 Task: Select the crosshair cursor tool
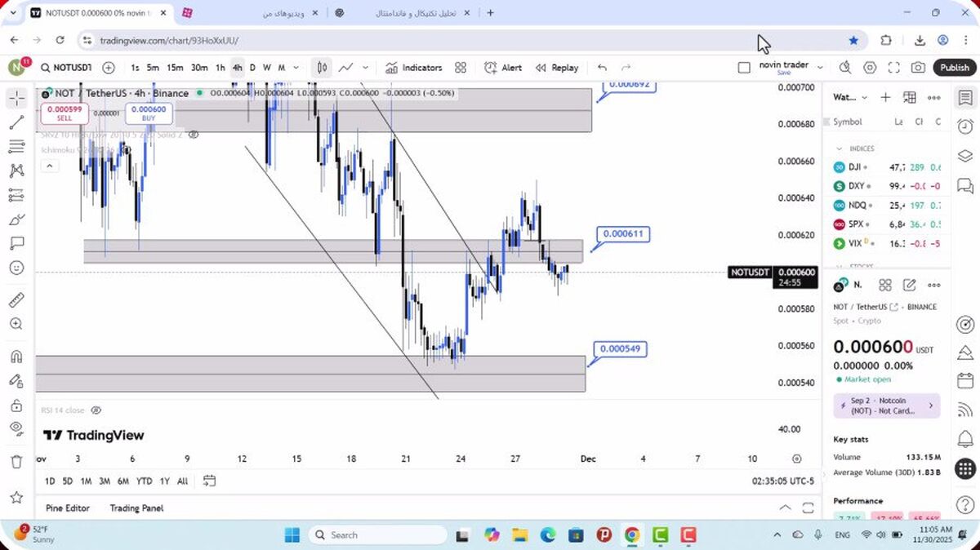click(x=16, y=99)
